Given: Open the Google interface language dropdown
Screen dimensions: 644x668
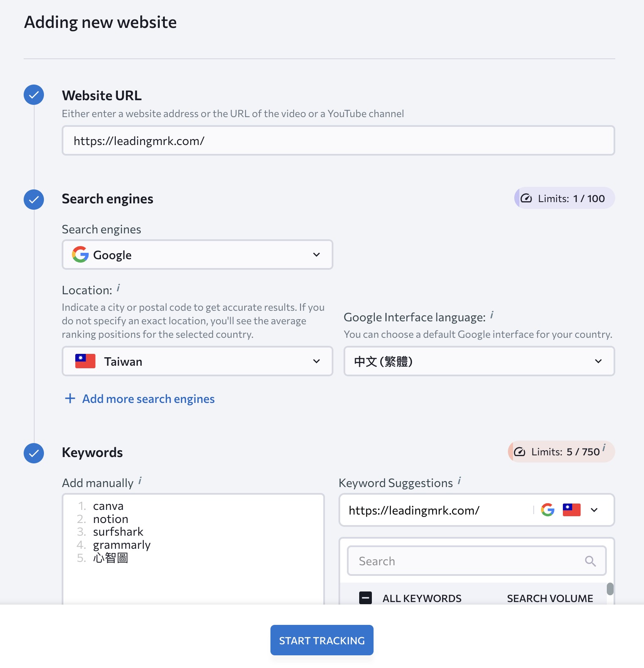Looking at the screenshot, I should click(x=479, y=361).
